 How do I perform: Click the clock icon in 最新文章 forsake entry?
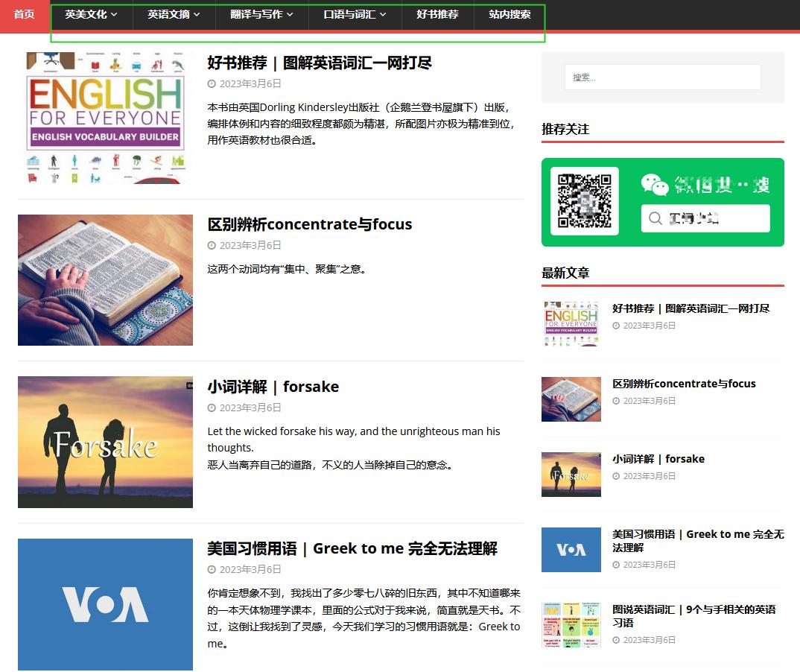point(617,475)
